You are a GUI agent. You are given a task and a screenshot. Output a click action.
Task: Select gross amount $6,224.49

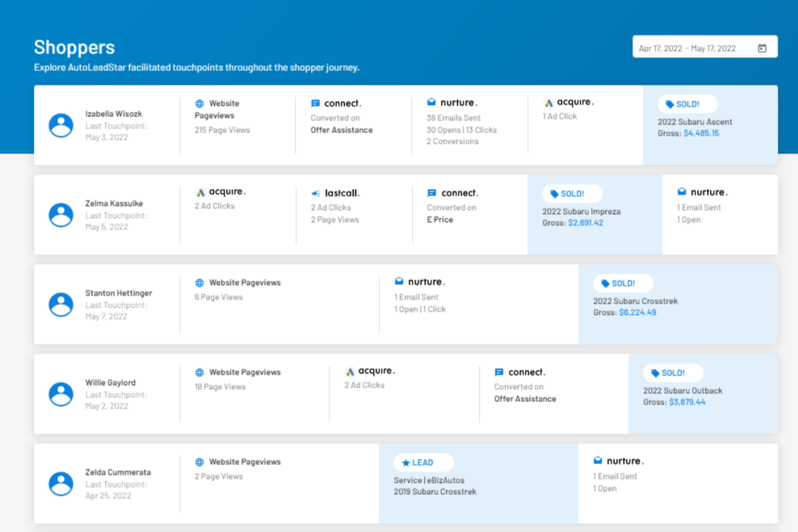click(637, 312)
